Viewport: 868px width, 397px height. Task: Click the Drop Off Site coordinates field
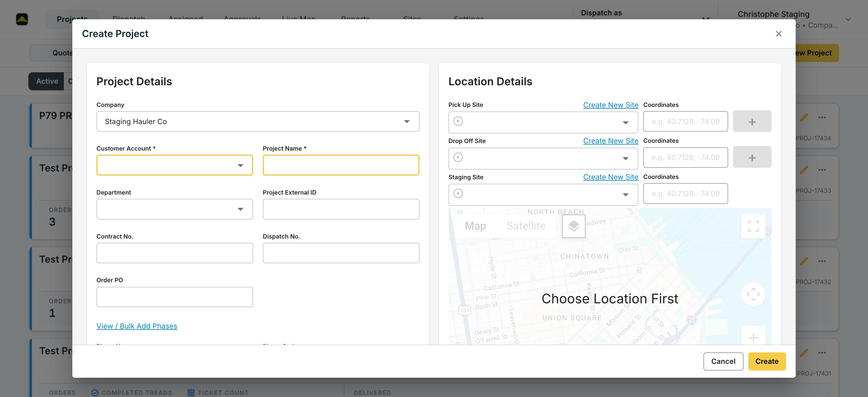[685, 157]
